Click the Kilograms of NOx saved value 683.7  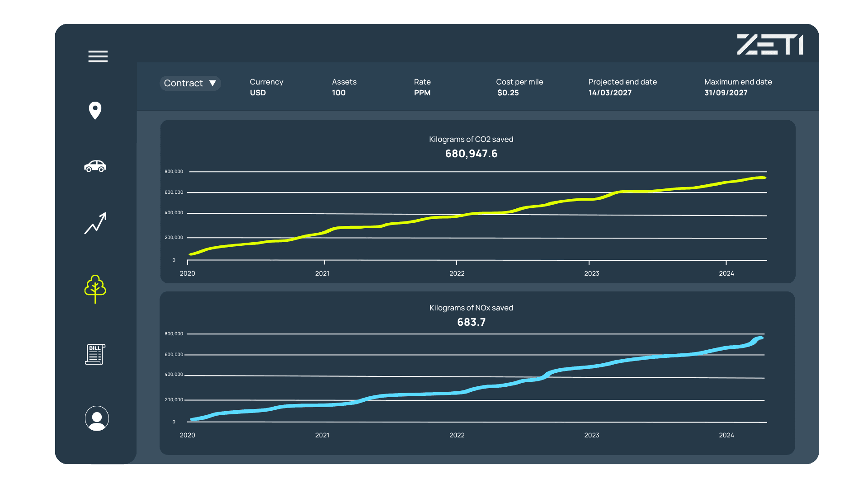point(471,322)
